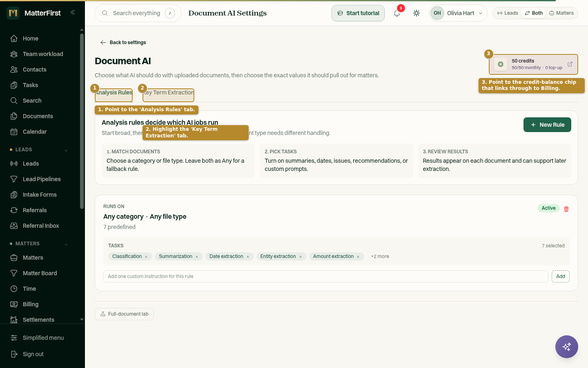Open the 50 credits balance chip
The width and height of the screenshot is (588, 368).
click(x=533, y=64)
